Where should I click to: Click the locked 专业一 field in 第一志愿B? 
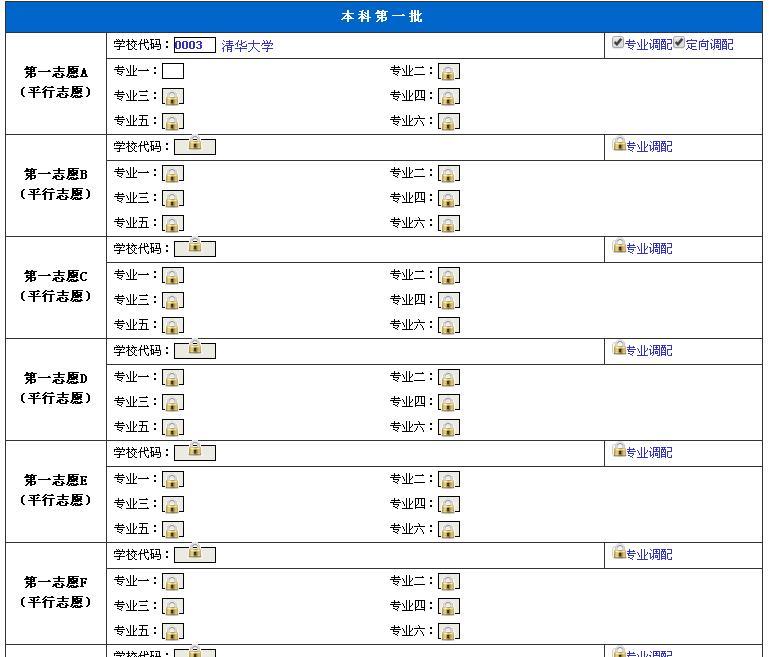click(173, 174)
